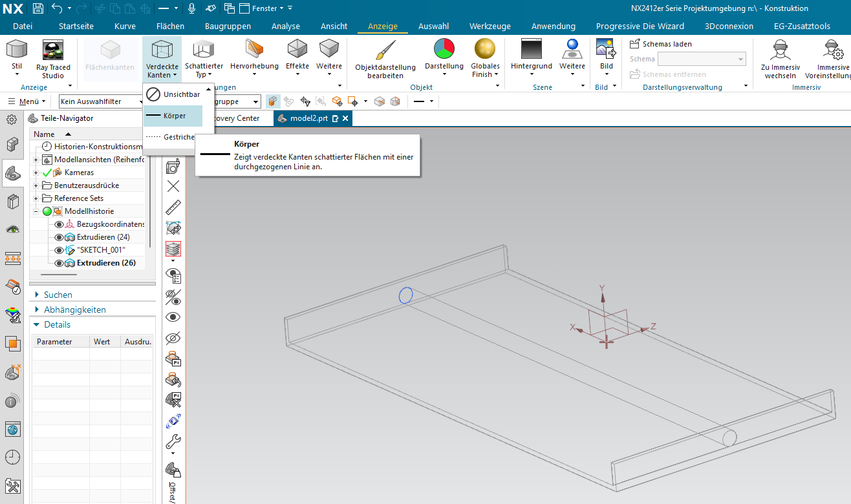The image size is (851, 504).
Task: Toggle visibility eye of SKETCH_001
Action: click(59, 250)
